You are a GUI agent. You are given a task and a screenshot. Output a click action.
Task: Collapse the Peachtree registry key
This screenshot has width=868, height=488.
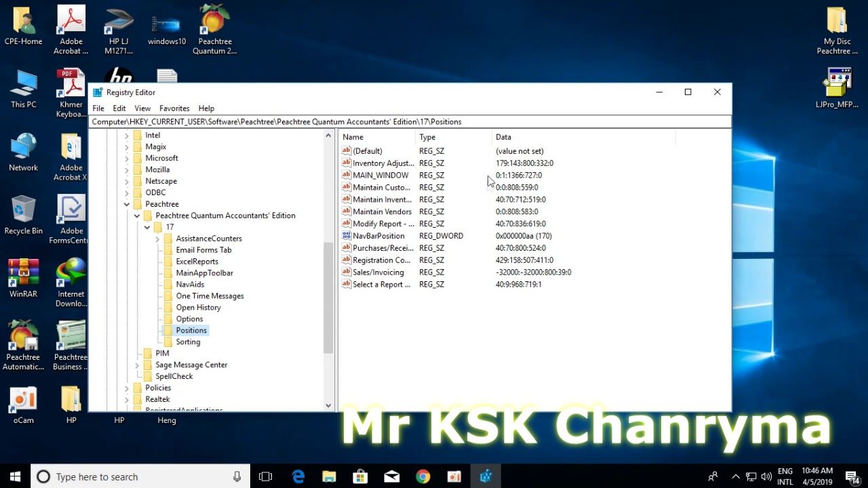[x=127, y=204]
